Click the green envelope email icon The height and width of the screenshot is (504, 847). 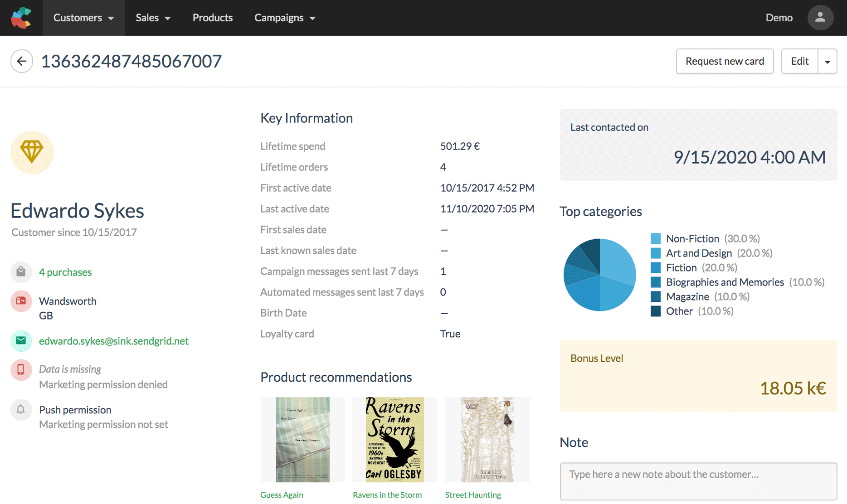[x=21, y=341]
